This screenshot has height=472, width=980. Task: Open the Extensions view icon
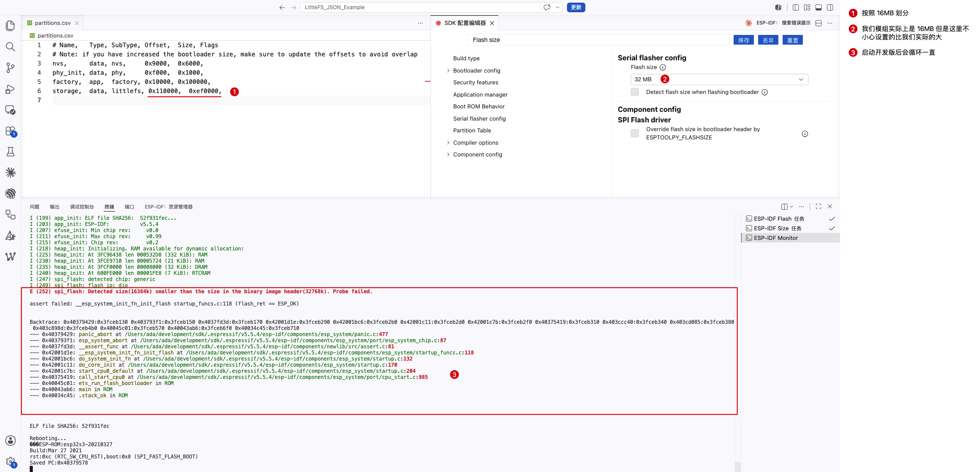pyautogui.click(x=10, y=131)
